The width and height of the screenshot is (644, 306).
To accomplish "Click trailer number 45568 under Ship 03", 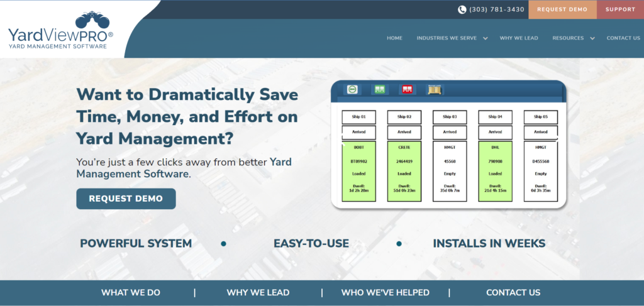I will point(450,161).
